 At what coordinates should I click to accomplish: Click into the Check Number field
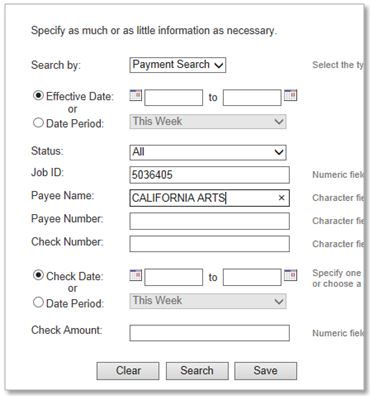(x=209, y=244)
